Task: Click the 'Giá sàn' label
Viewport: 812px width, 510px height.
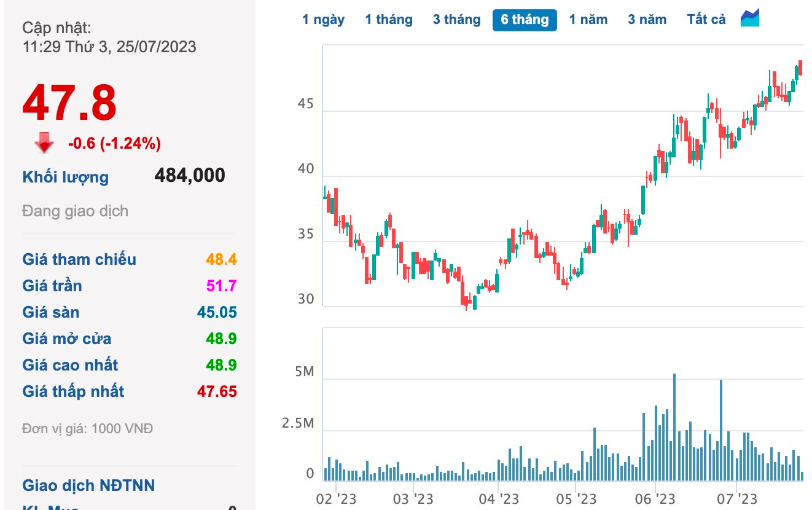Action: [51, 312]
